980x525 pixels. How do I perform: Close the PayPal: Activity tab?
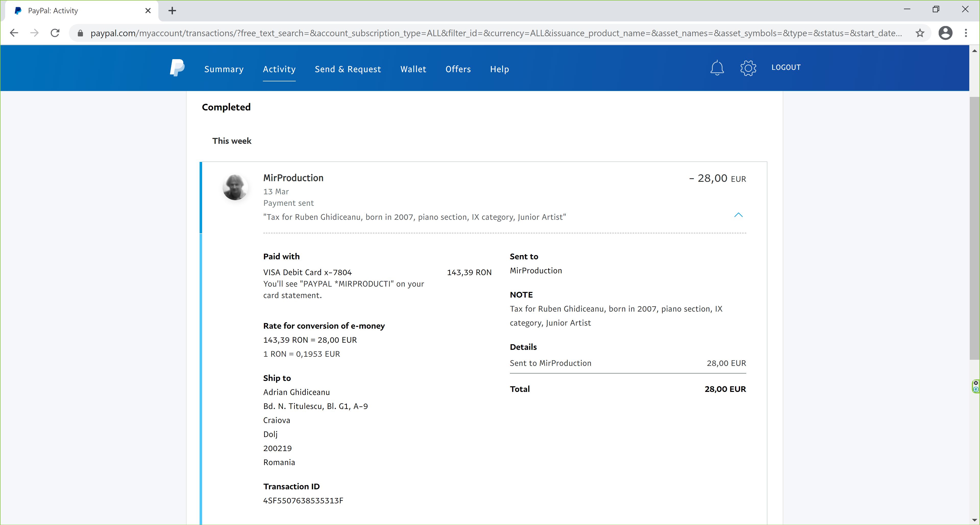coord(148,11)
